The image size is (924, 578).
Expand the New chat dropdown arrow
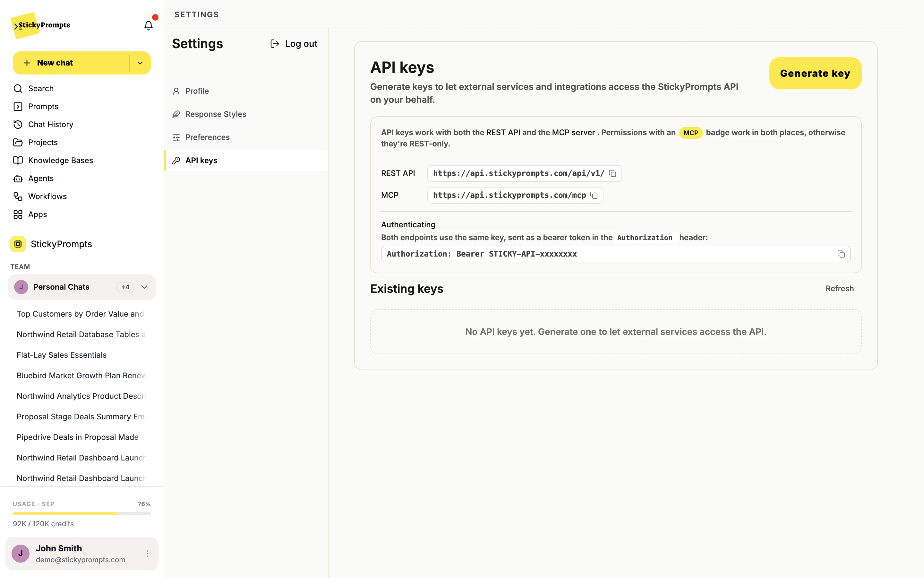tap(140, 63)
